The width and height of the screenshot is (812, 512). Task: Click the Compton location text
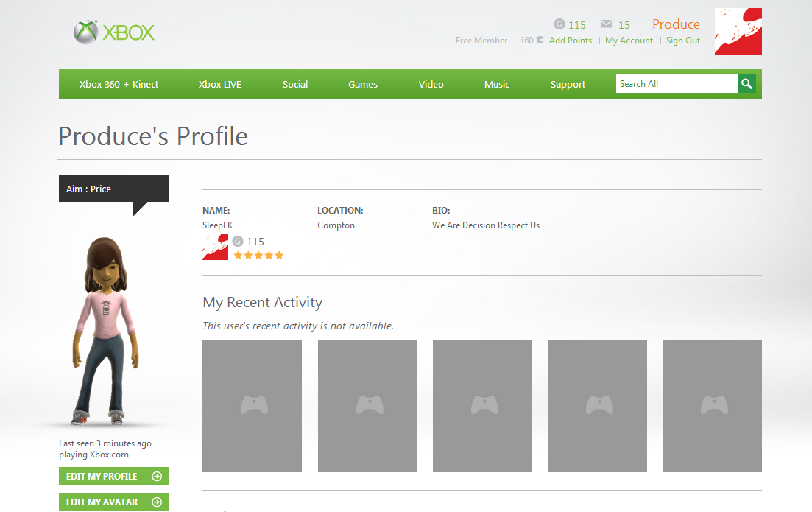[336, 225]
